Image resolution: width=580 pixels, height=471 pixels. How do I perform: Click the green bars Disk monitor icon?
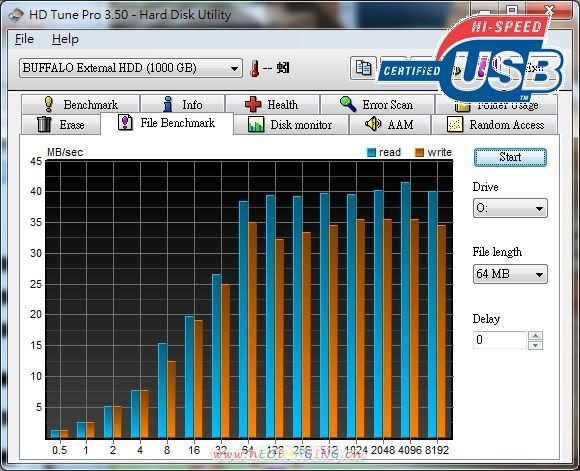(256, 124)
